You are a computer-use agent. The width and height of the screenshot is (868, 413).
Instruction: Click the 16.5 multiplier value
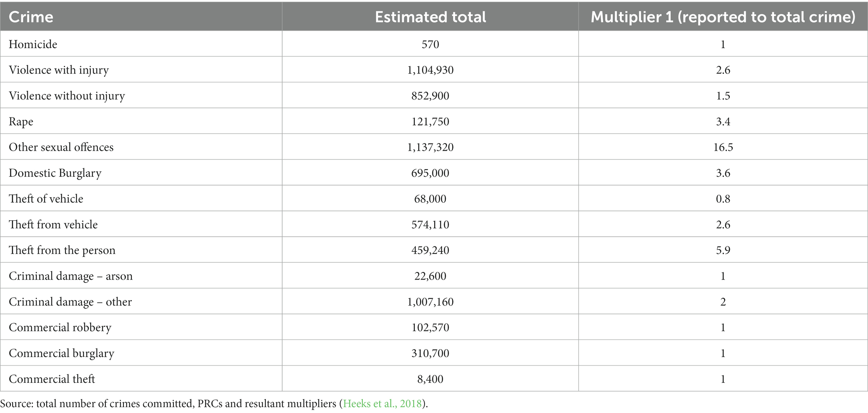pyautogui.click(x=723, y=147)
